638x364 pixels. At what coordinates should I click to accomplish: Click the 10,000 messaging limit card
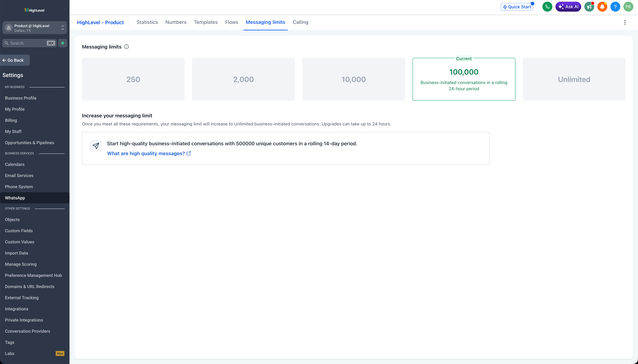(354, 79)
